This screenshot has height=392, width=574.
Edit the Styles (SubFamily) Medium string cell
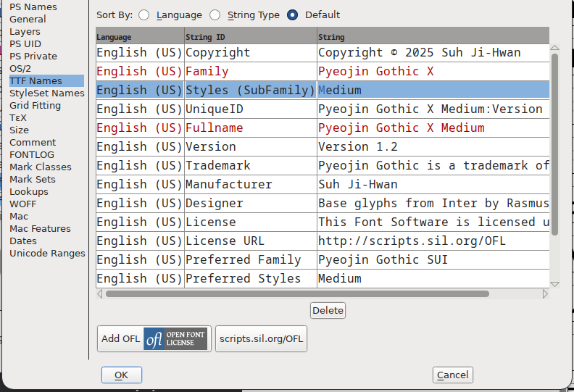pyautogui.click(x=433, y=90)
